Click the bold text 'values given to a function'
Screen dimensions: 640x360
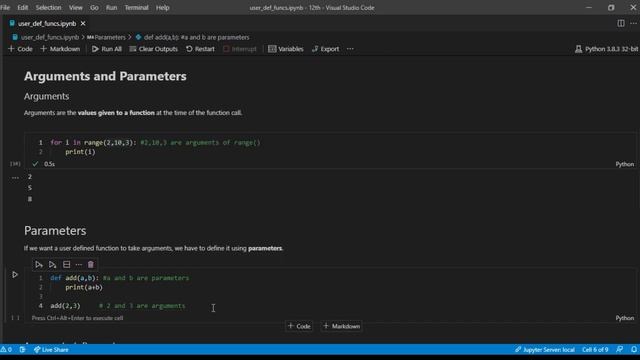[x=116, y=113]
